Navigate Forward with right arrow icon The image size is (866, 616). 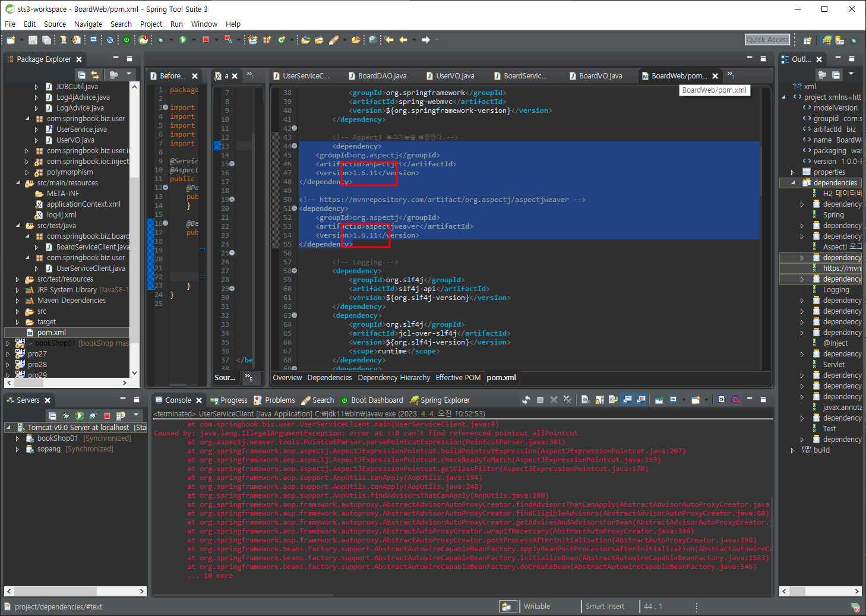426,40
